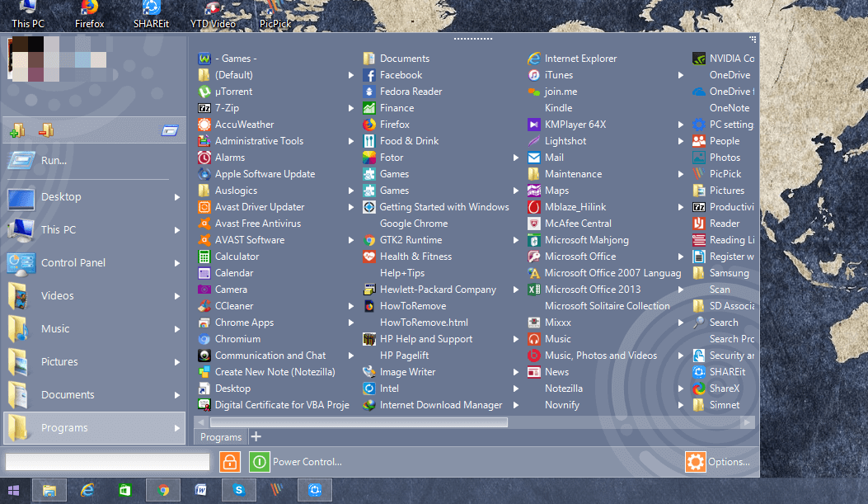This screenshot has width=868, height=504.
Task: Open HowToRemove.html entry
Action: point(424,323)
